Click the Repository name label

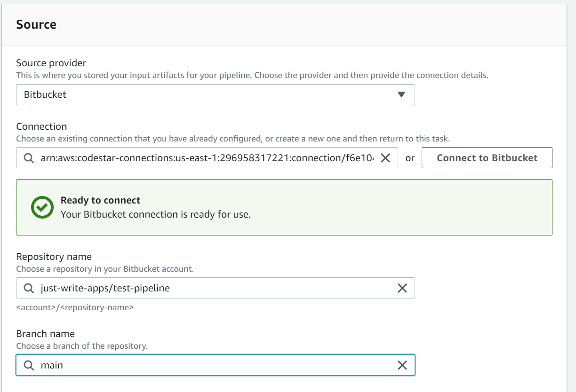point(54,257)
